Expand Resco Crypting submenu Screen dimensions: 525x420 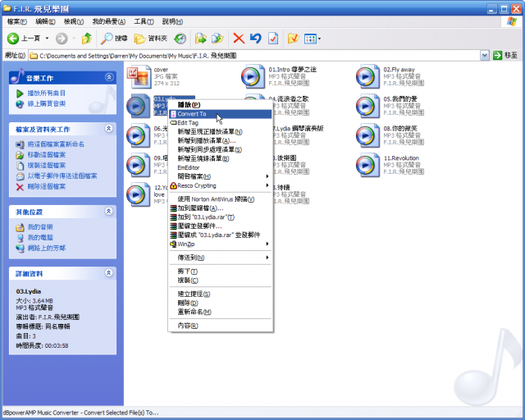[x=221, y=185]
